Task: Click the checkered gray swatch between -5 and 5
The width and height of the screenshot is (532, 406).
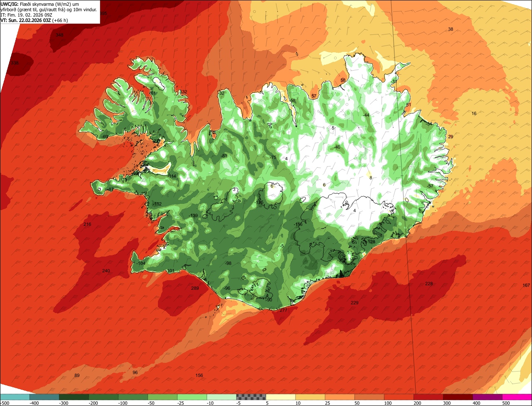Action: tap(251, 397)
